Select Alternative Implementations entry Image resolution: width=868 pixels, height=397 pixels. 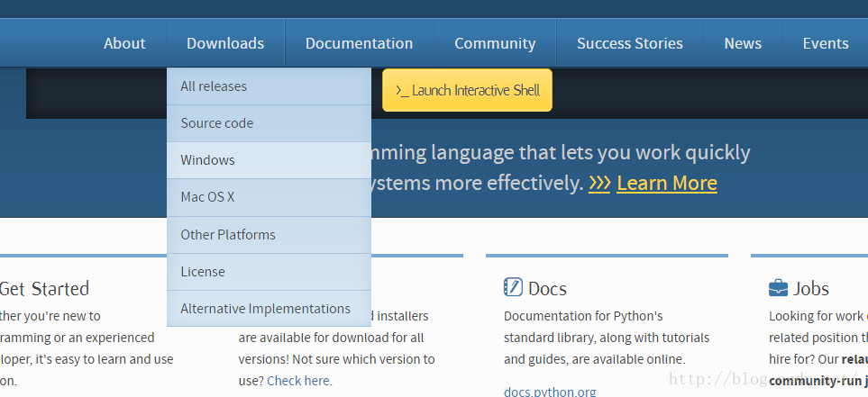[269, 309]
